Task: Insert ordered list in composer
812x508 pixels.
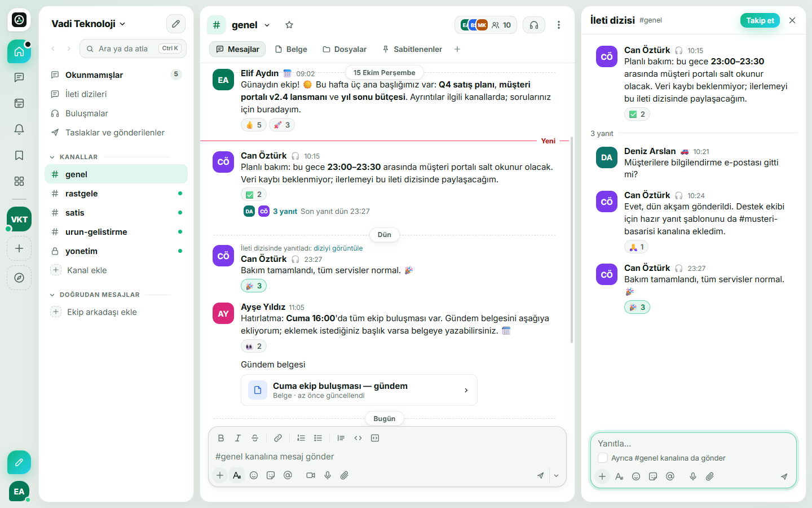Action: pyautogui.click(x=301, y=438)
